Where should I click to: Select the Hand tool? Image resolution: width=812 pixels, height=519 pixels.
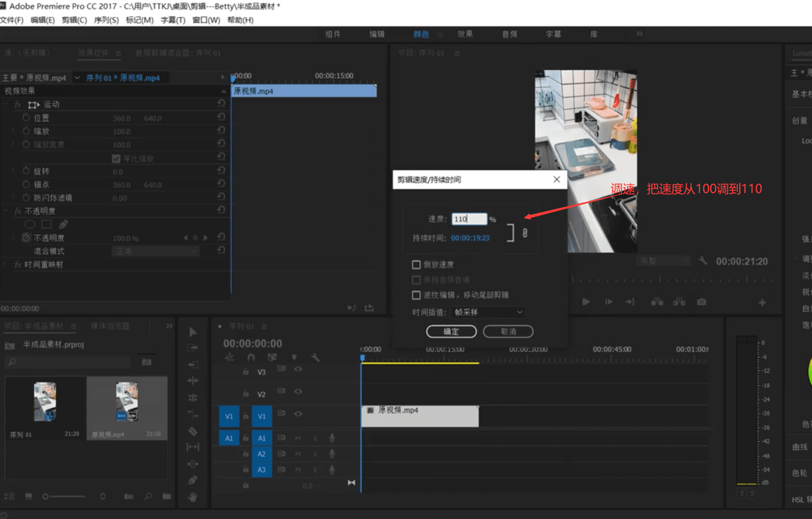[193, 497]
